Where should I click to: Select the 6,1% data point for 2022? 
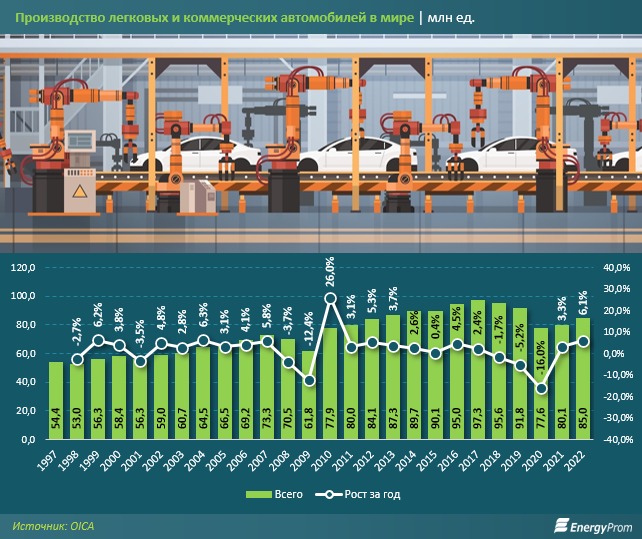pyautogui.click(x=583, y=341)
